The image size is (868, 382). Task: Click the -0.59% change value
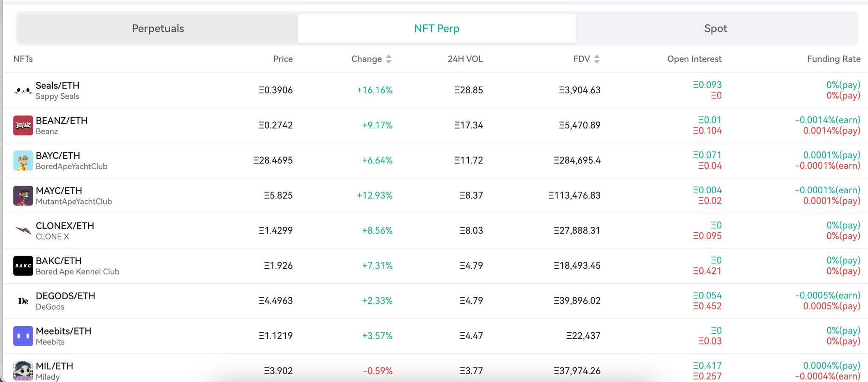click(378, 371)
